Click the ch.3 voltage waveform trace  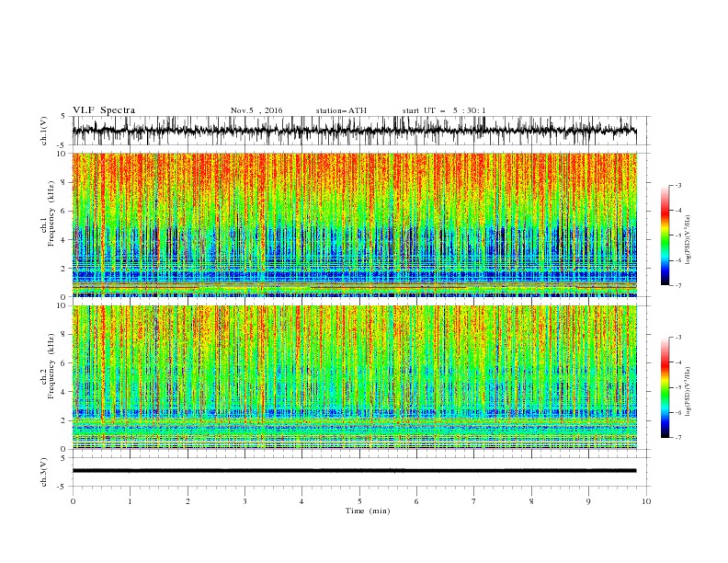point(355,471)
